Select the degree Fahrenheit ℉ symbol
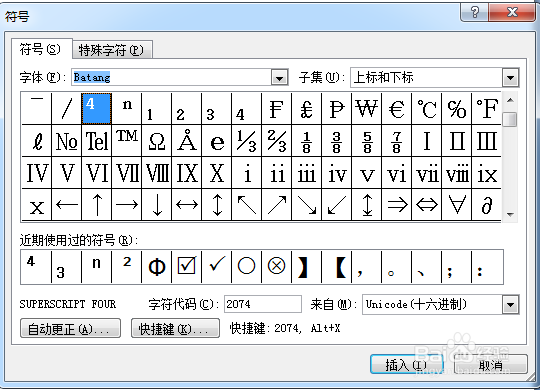 486,109
